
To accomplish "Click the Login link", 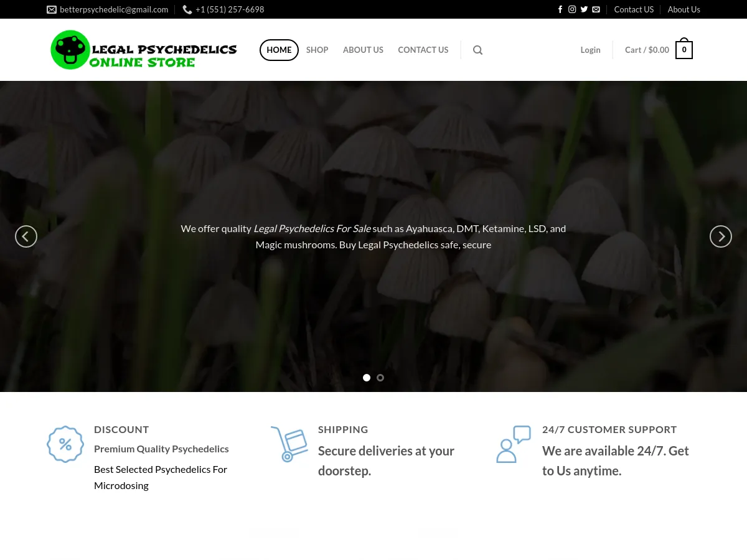I will [x=590, y=50].
